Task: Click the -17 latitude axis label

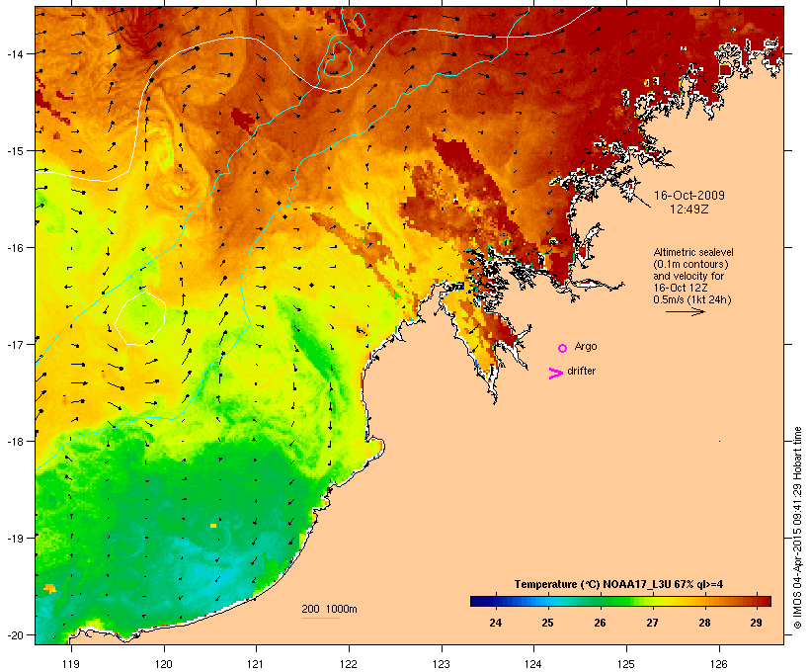Action: (14, 344)
